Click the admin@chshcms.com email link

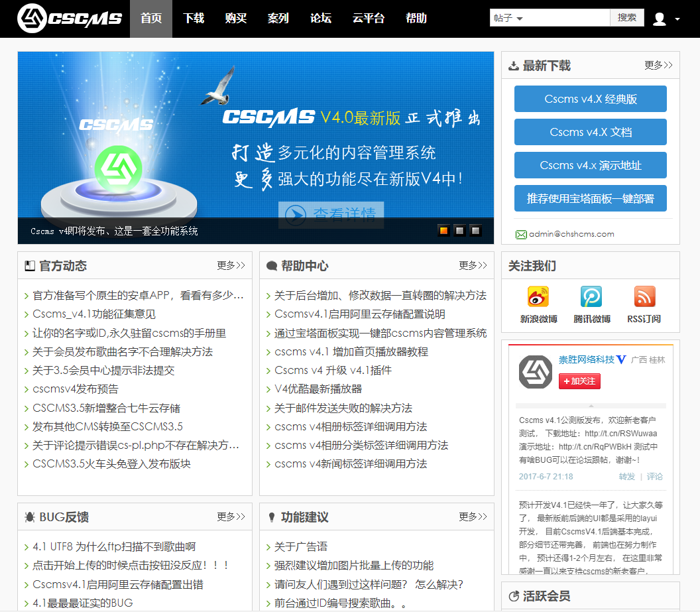coord(571,234)
